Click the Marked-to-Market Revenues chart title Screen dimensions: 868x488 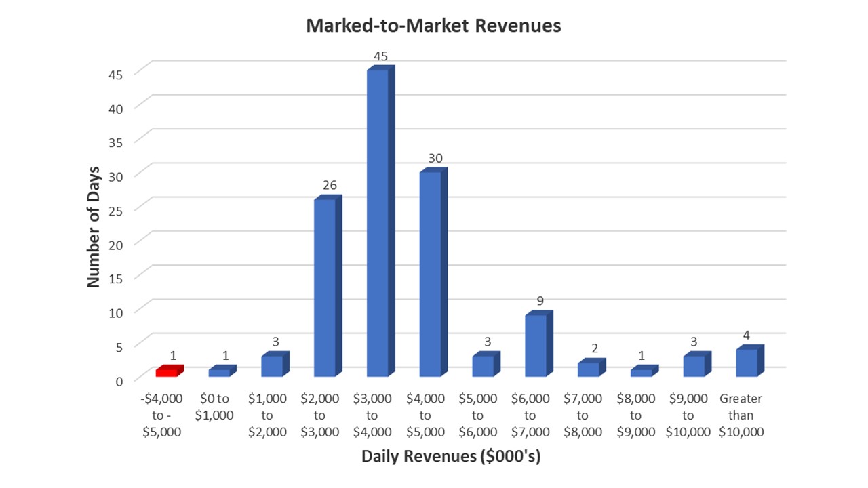click(x=433, y=26)
